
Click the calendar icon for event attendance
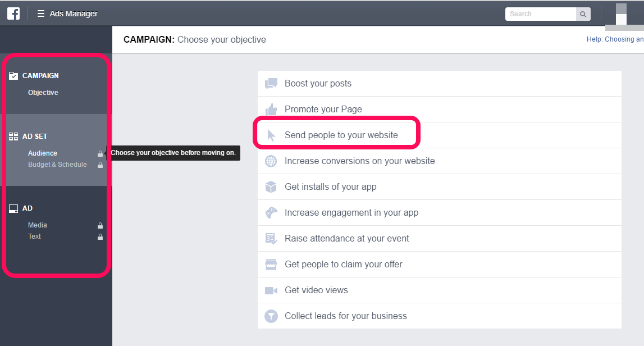pos(271,239)
